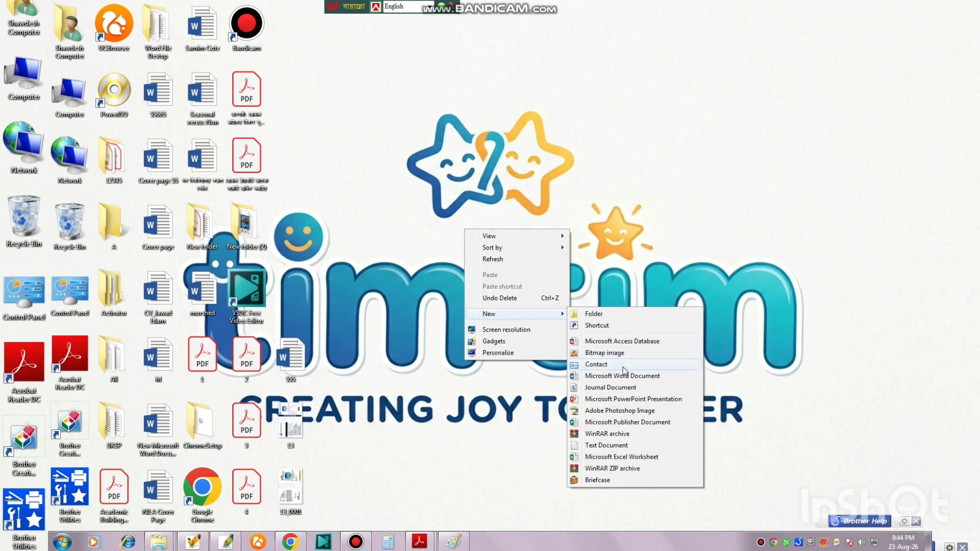Viewport: 980px width, 551px height.
Task: Open the UCBrowser desktop shortcut
Action: click(114, 28)
